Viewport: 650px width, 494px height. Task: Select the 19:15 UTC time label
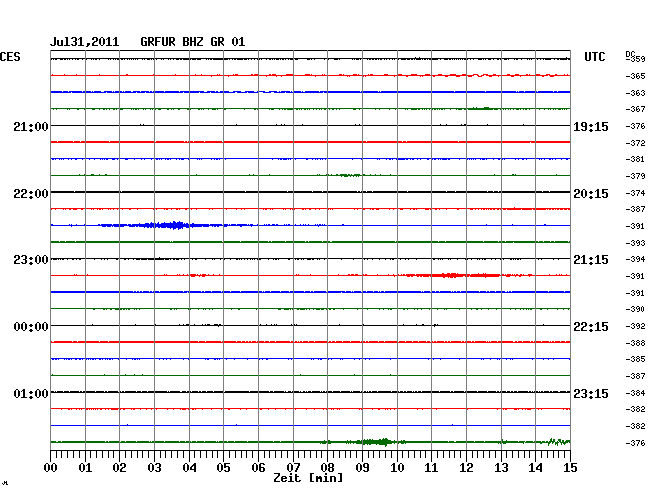point(591,126)
